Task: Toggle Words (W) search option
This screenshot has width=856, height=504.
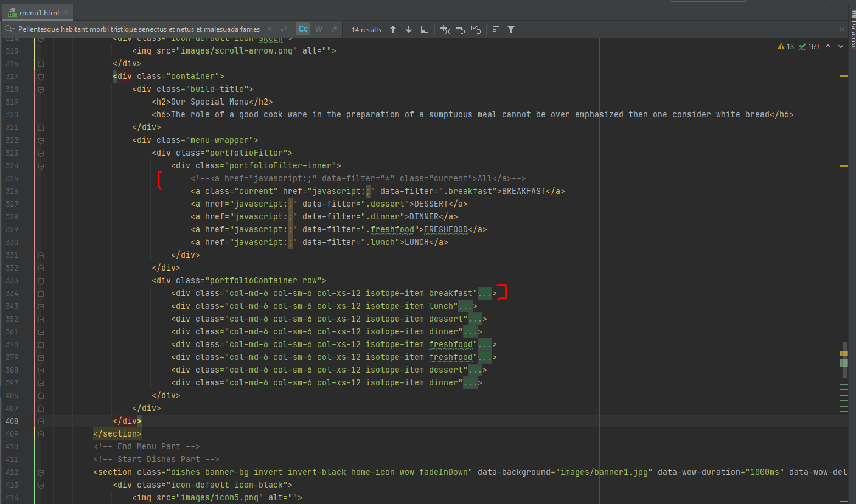Action: [x=318, y=29]
